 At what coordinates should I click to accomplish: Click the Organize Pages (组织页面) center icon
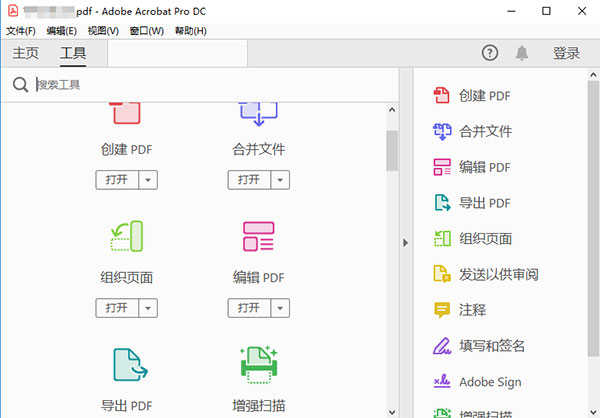[127, 236]
